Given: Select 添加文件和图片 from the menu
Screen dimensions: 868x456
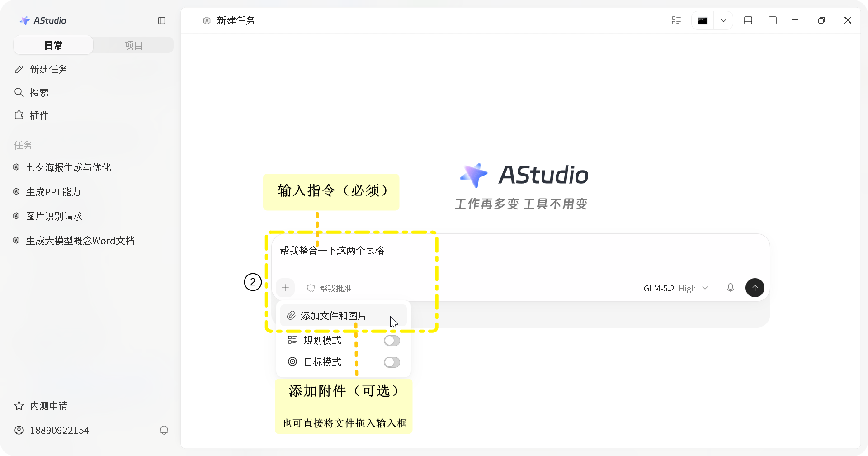Looking at the screenshot, I should (343, 316).
